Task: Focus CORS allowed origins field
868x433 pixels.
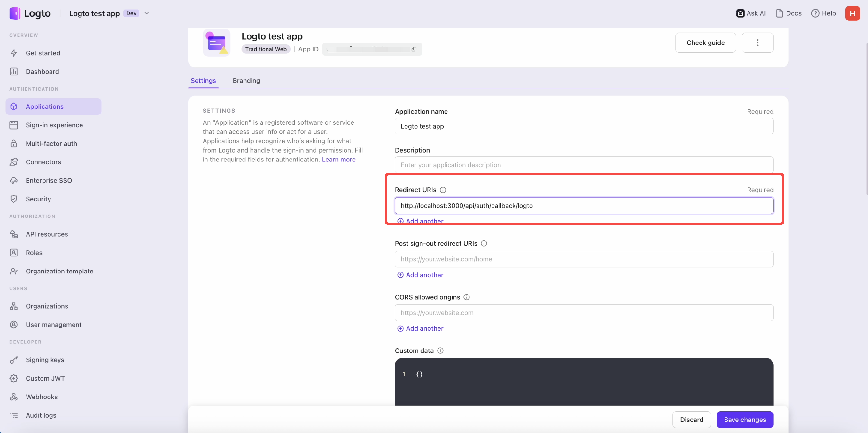Action: click(584, 313)
